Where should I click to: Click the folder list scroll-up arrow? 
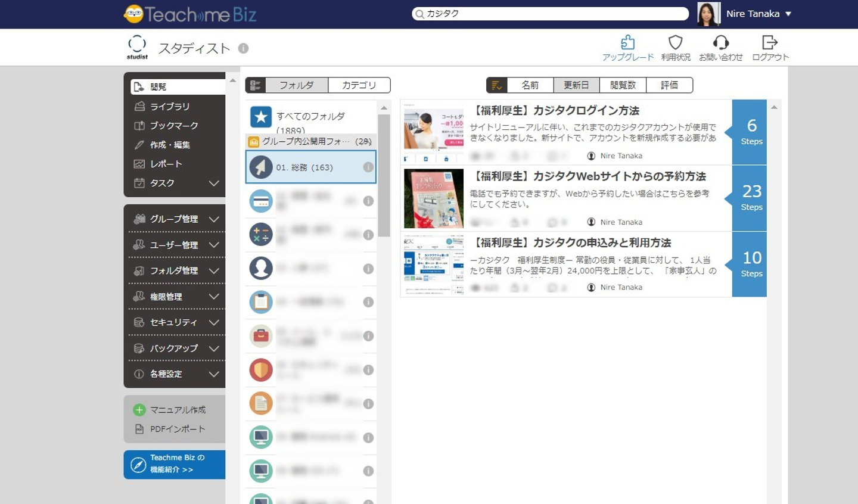click(x=384, y=108)
